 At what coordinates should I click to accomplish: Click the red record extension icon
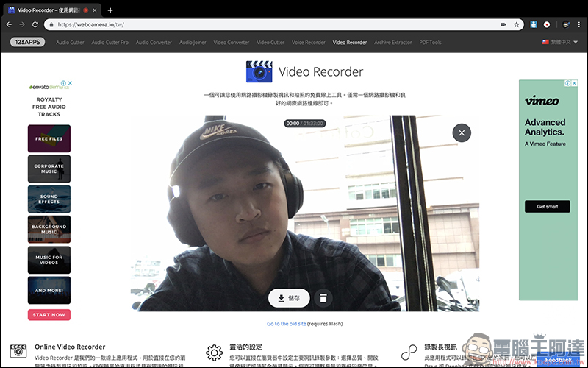[x=547, y=24]
